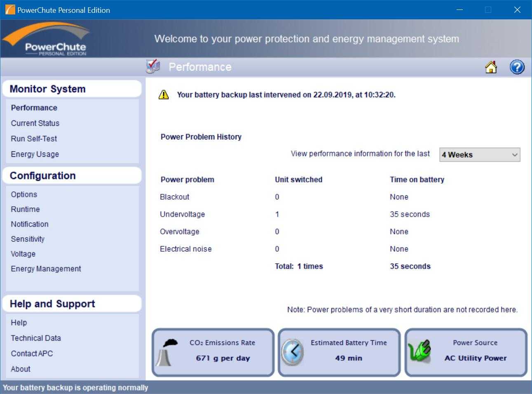Screen dimensions: 532x394
Task: Open Notification settings
Action: coord(30,224)
